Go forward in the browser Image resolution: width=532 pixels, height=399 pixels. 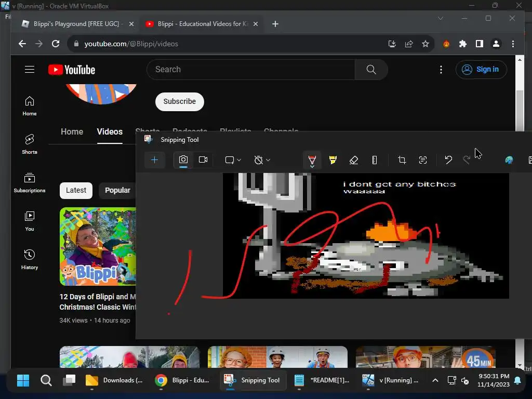click(x=39, y=44)
